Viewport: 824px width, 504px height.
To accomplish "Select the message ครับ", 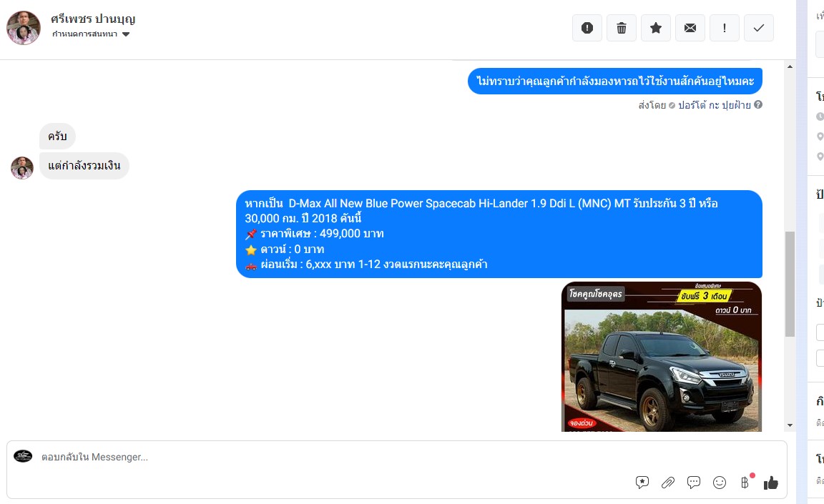I will [x=57, y=137].
